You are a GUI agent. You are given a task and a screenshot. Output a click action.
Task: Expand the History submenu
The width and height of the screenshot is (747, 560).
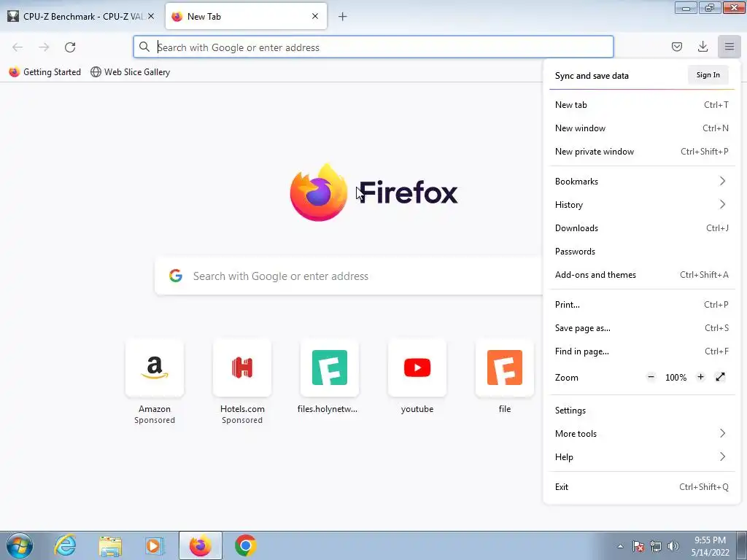[642, 204]
